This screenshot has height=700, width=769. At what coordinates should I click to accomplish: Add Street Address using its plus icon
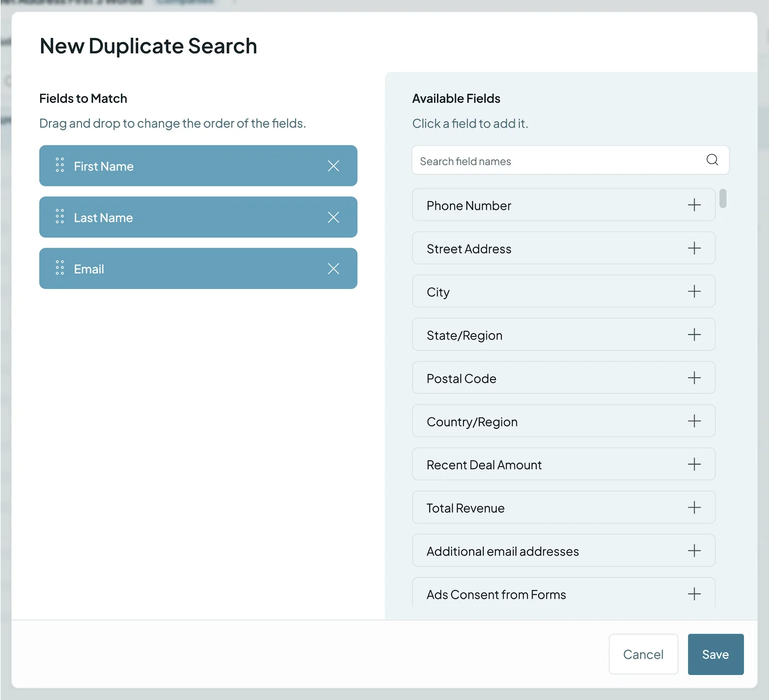coord(694,248)
